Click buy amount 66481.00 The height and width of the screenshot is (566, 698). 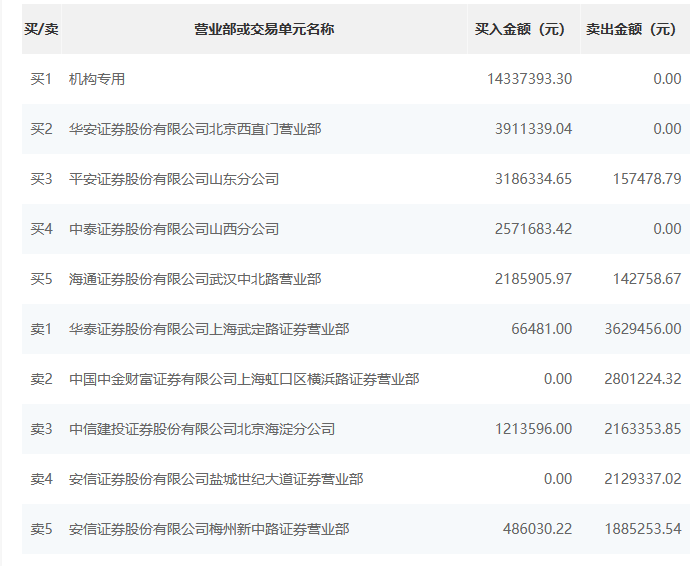(x=541, y=329)
